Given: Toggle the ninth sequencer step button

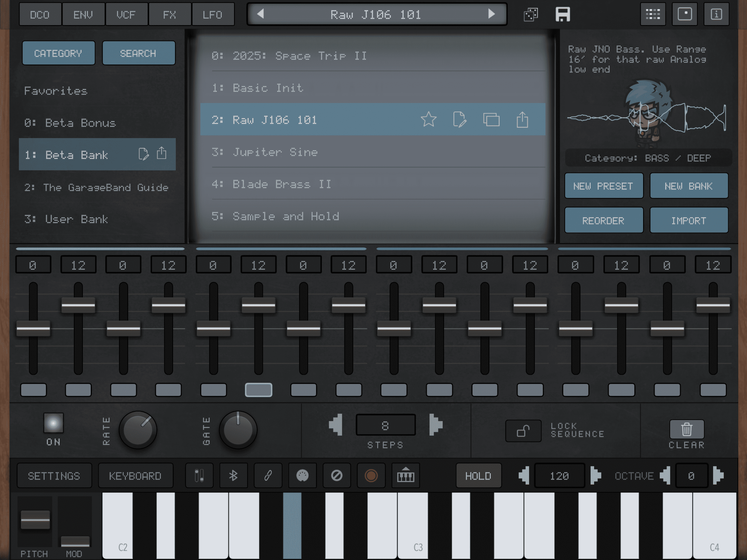Looking at the screenshot, I should click(x=394, y=390).
